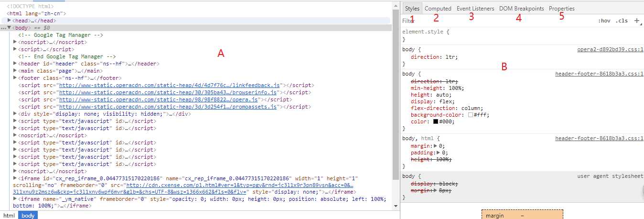Expand the footer class="ns--hf" node
The width and height of the screenshot is (644, 219).
15,78
